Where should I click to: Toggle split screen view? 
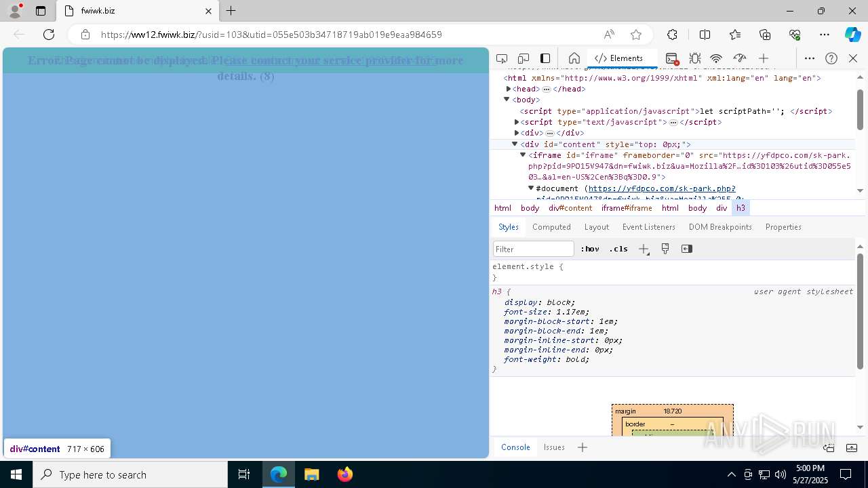705,35
